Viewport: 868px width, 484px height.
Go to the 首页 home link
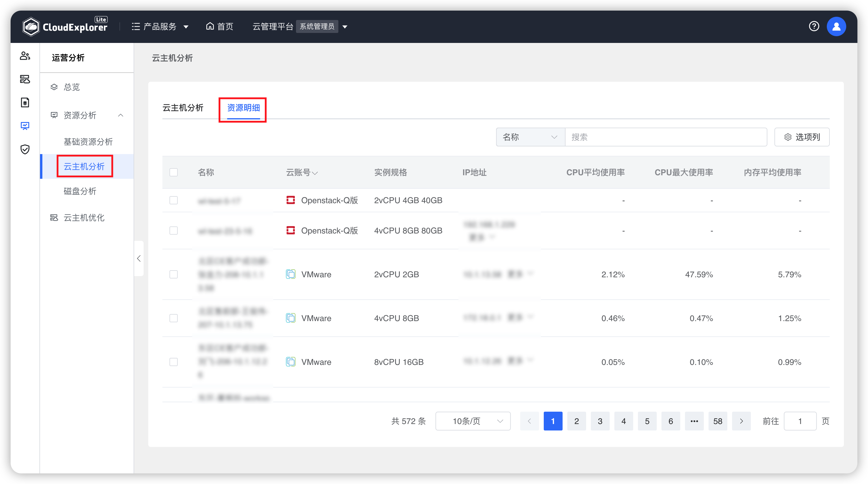click(220, 26)
